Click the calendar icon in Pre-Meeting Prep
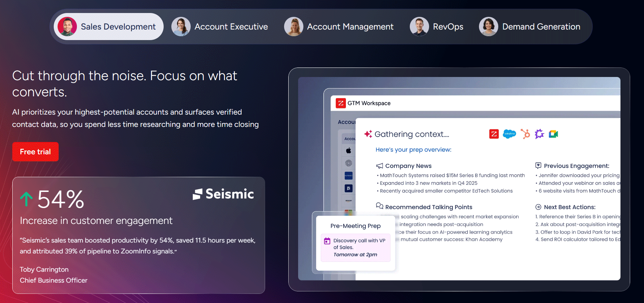Screen dimensions: 644x303 pos(327,241)
